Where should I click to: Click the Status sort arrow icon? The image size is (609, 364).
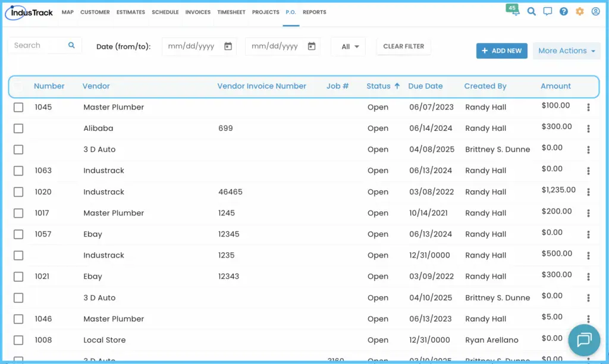[x=397, y=86]
